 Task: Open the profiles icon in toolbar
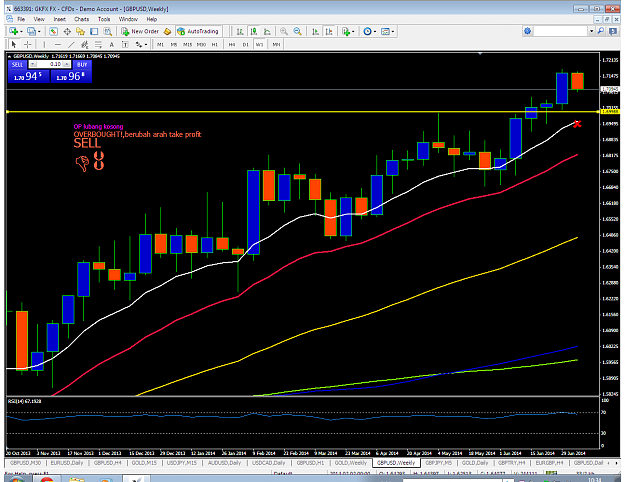[31, 31]
